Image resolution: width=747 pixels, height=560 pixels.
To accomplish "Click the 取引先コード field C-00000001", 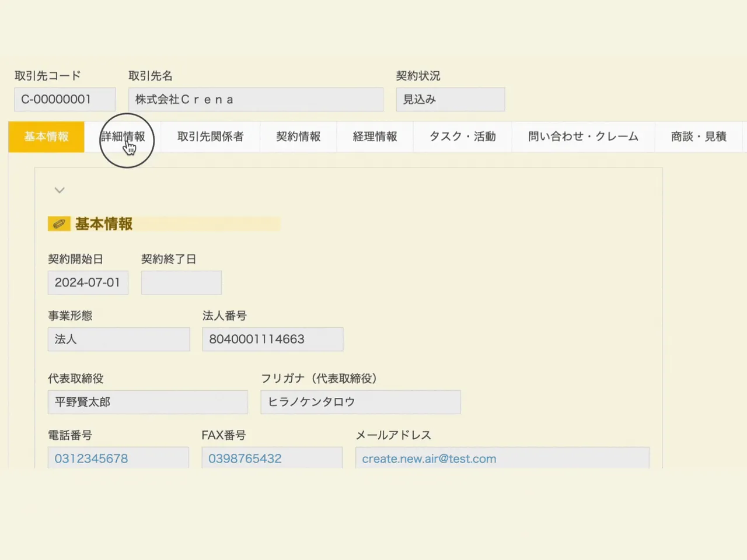I will pyautogui.click(x=65, y=100).
